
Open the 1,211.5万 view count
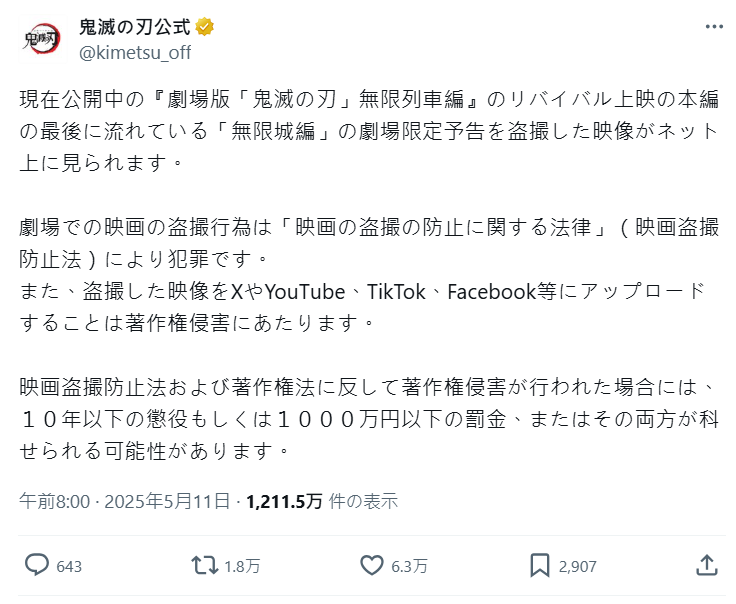coord(286,500)
